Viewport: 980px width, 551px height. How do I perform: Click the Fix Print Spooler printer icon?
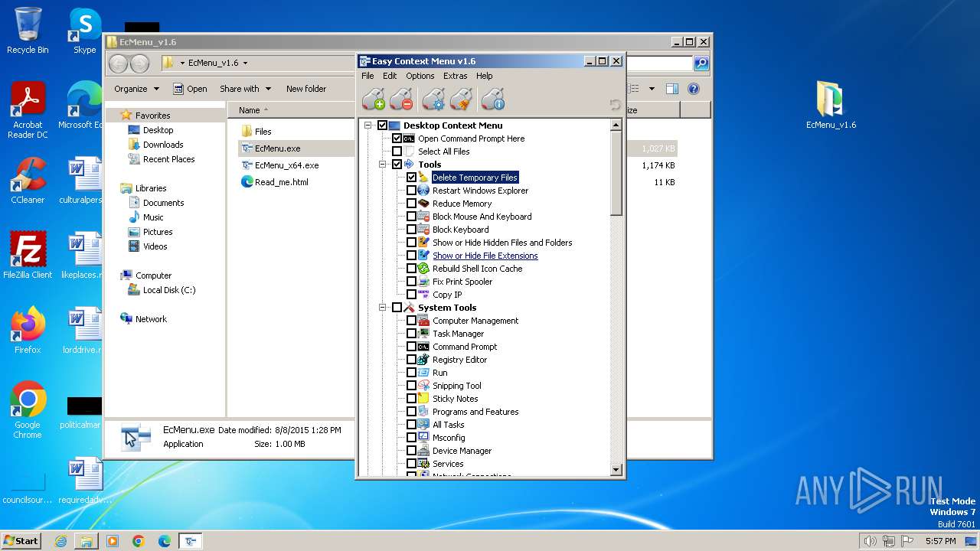[x=423, y=282]
